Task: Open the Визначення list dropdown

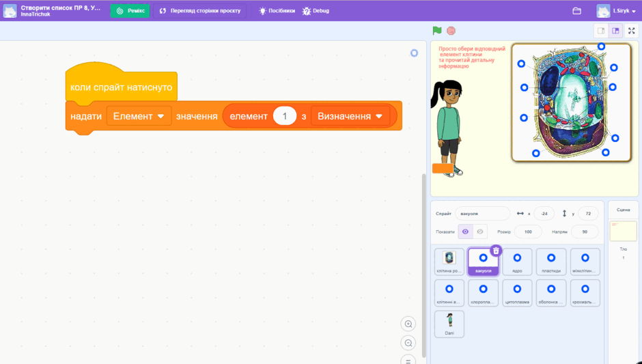Action: 350,116
